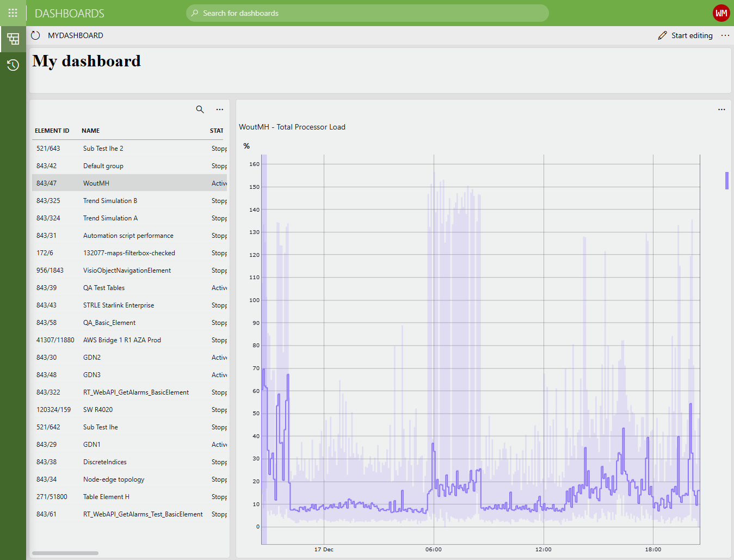734x560 pixels.
Task: Select the AWS Bridge 1 R1 AZA Prod row
Action: [129, 340]
